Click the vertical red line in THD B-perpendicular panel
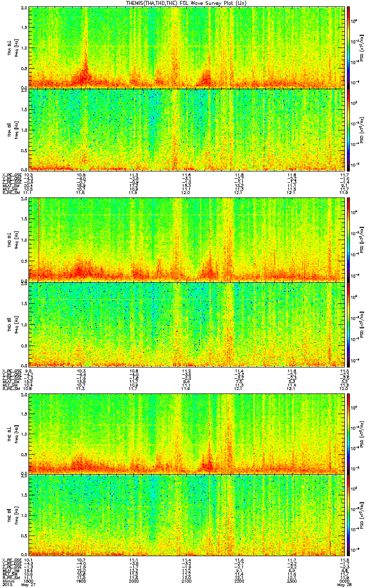 38,240
